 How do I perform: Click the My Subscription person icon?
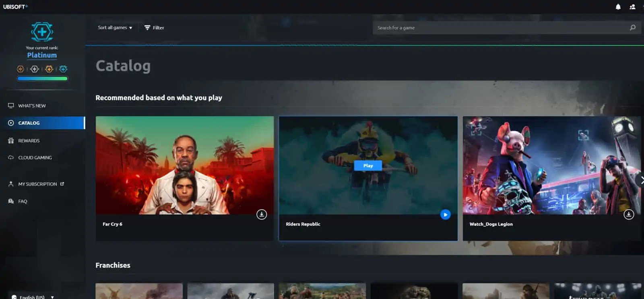click(x=11, y=184)
